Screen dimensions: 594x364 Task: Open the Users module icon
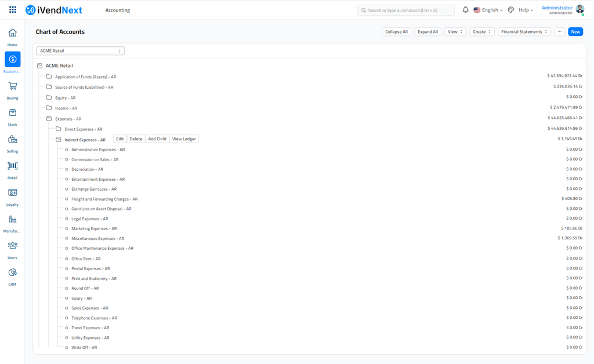click(12, 246)
